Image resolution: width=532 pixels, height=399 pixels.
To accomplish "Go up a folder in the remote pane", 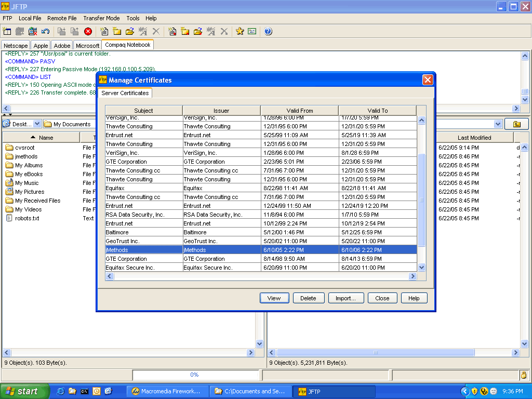I will point(517,124).
